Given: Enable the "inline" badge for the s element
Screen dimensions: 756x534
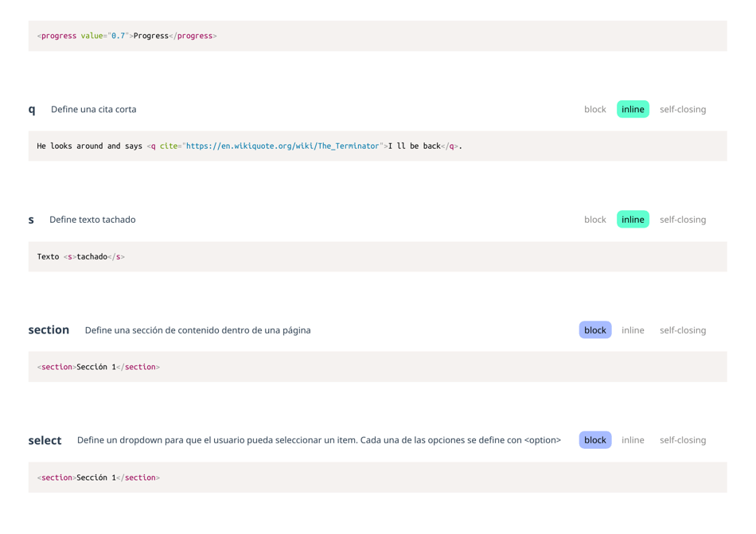Looking at the screenshot, I should click(633, 219).
